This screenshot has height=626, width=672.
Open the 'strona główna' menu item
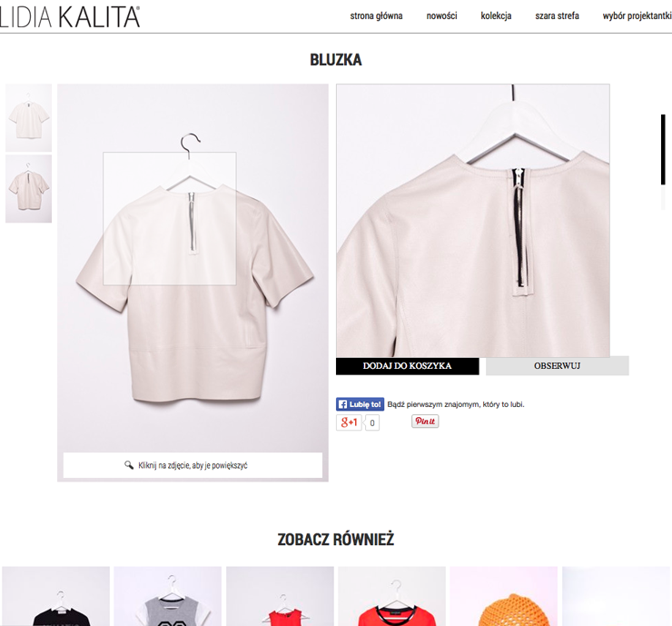(x=376, y=15)
